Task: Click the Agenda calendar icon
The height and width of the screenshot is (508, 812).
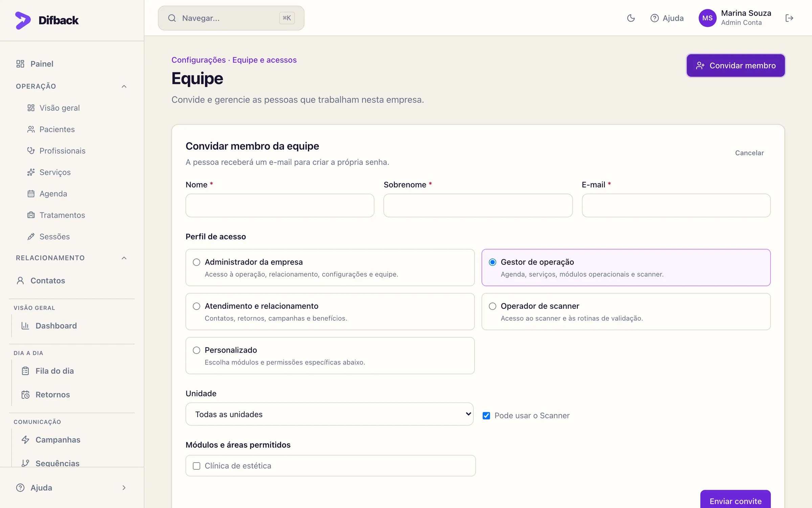Action: [x=31, y=194]
